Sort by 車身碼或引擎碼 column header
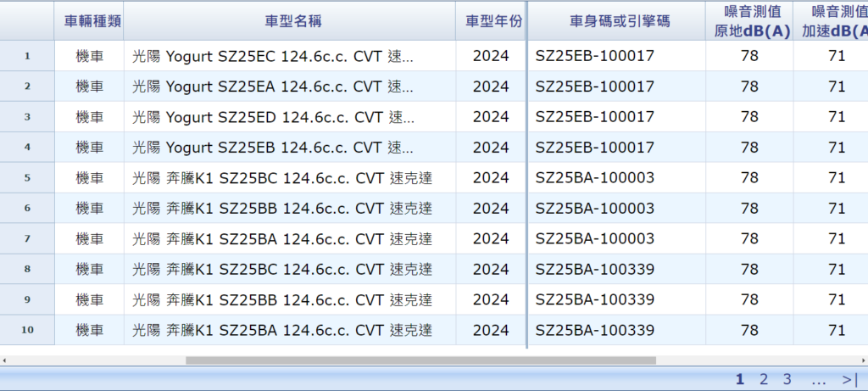The height and width of the screenshot is (391, 868). click(x=617, y=21)
